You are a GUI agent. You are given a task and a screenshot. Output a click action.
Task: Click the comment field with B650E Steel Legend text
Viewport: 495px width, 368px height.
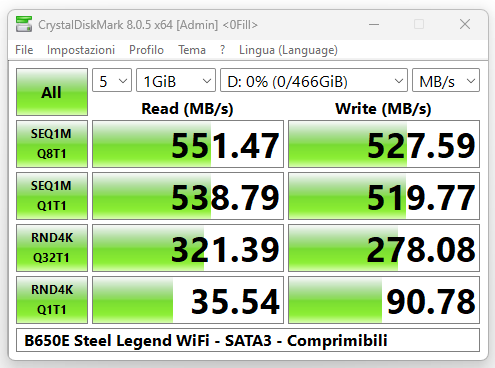tap(248, 340)
